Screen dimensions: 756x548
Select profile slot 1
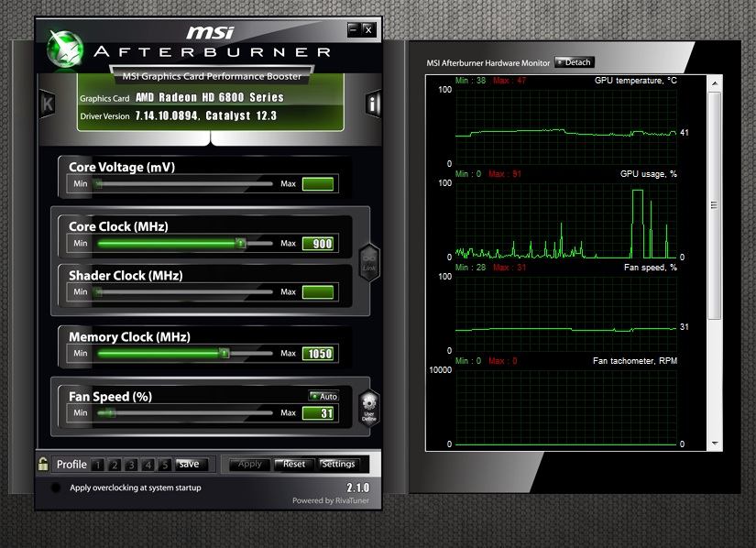click(98, 465)
